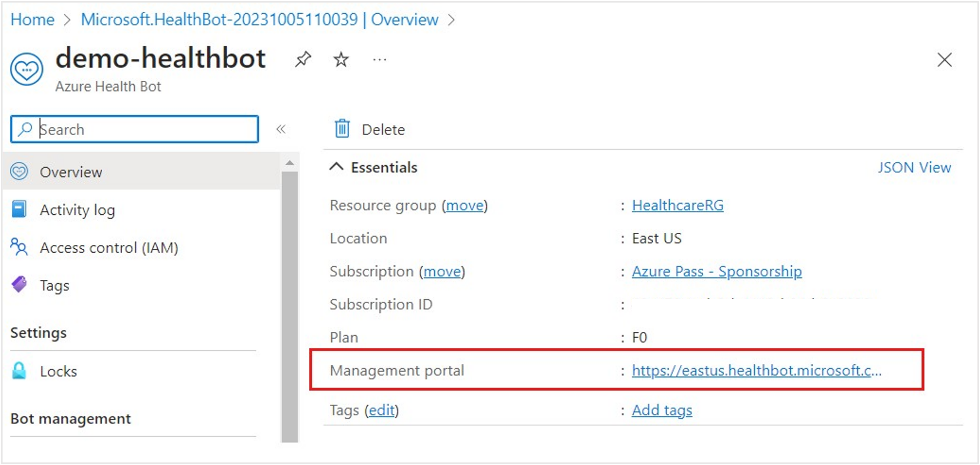Go to Home breadcrumb
This screenshot has width=980, height=465.
point(32,20)
